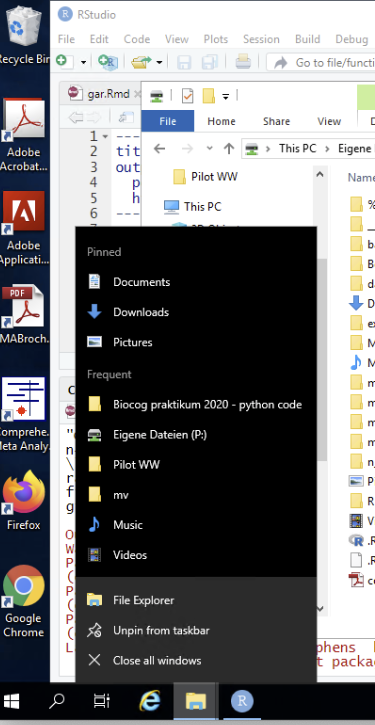Open the RStudio File menu
375x725 pixels.
pos(66,39)
